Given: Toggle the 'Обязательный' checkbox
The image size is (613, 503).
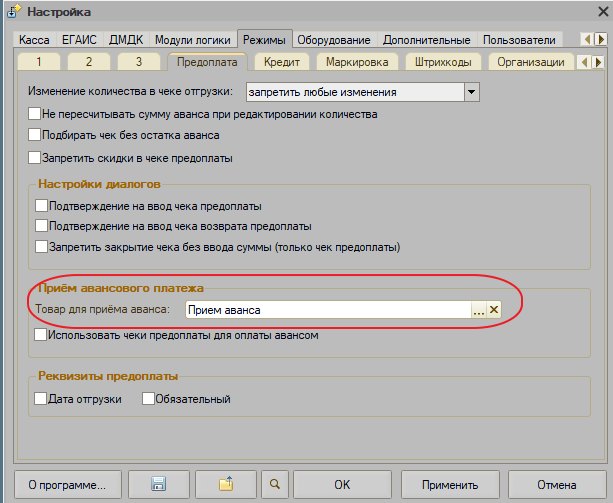Looking at the screenshot, I should 148,399.
